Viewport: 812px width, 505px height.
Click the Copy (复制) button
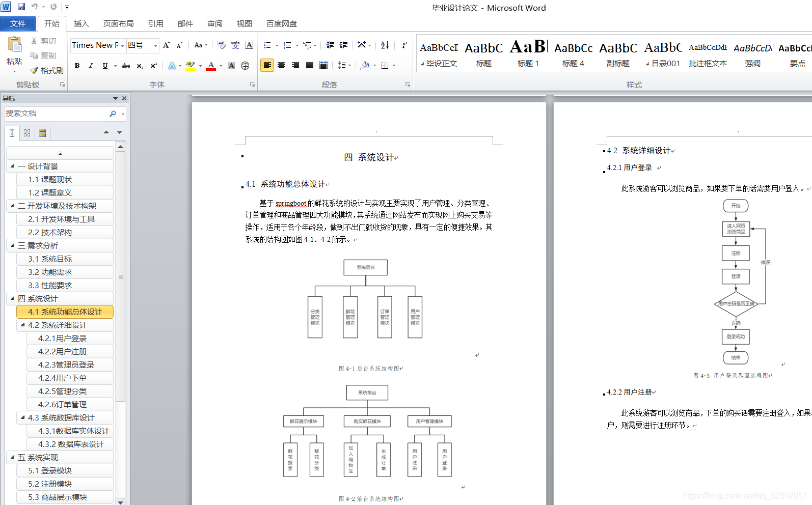pyautogui.click(x=43, y=55)
